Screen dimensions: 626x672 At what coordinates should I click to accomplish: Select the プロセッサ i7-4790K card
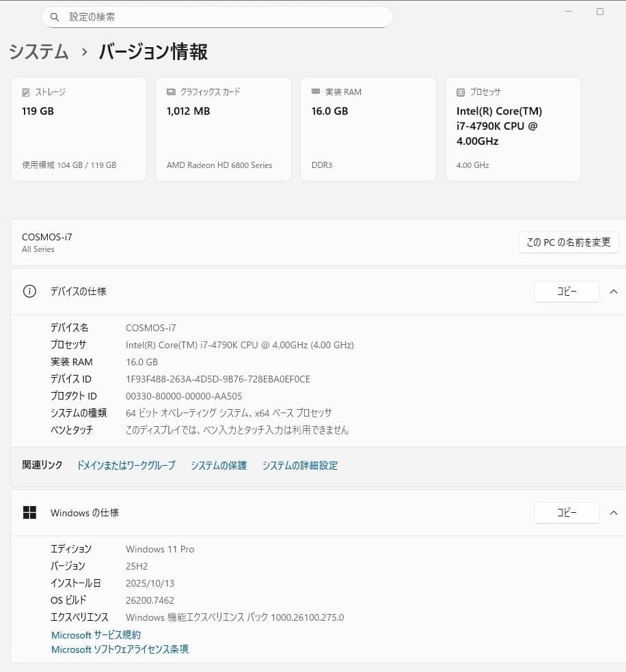click(x=513, y=129)
